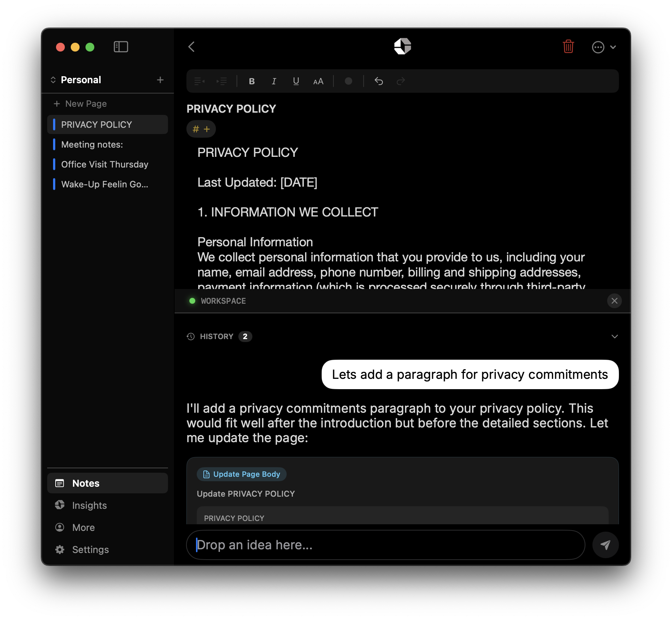Click the Update Page Body tag
The height and width of the screenshot is (620, 672).
pyautogui.click(x=242, y=474)
